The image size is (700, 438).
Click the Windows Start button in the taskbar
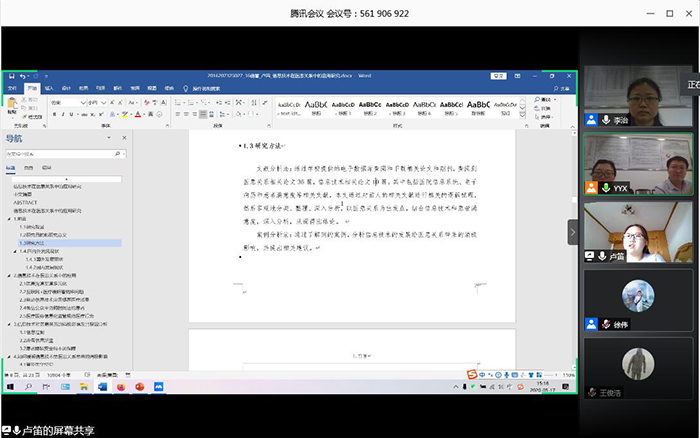[x=9, y=385]
